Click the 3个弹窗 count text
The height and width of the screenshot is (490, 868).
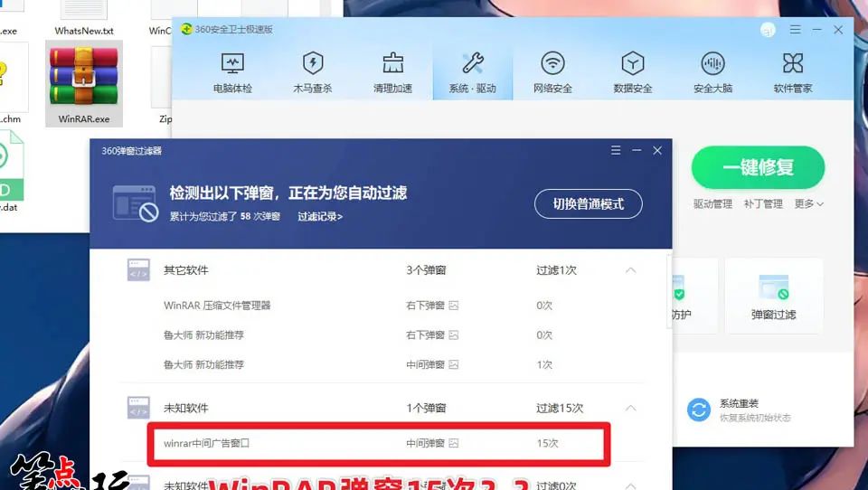426,270
